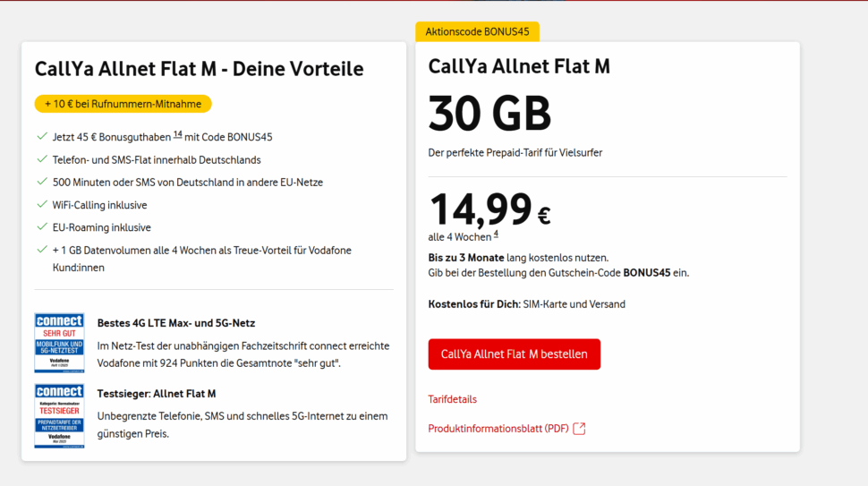
Task: Click the Aktionscode BONUS45 yellow tag
Action: tap(477, 32)
